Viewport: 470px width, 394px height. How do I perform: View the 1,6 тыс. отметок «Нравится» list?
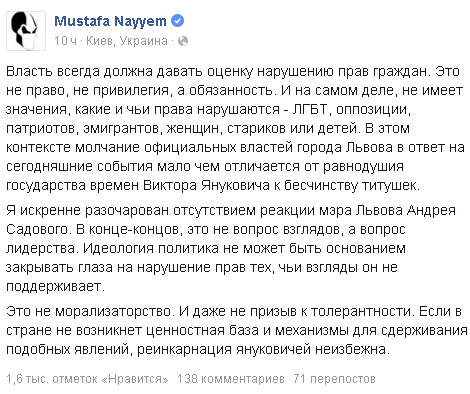coord(87,379)
